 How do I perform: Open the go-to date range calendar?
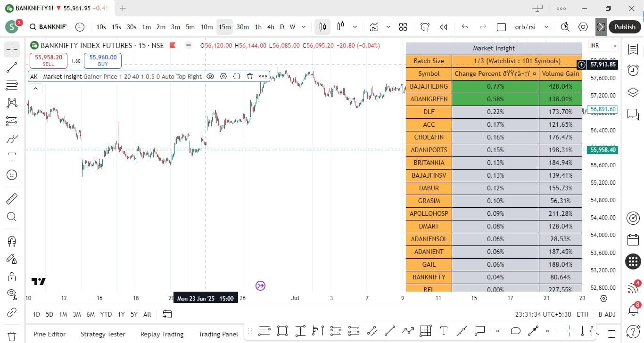167,314
